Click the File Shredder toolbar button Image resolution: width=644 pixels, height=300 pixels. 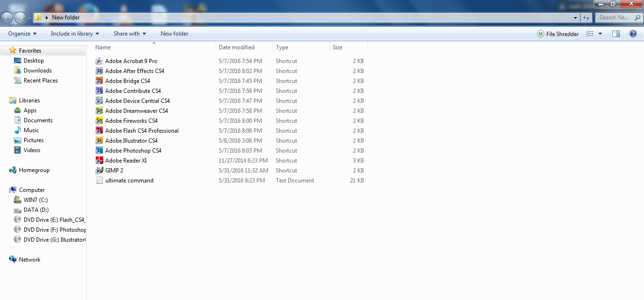tap(558, 34)
